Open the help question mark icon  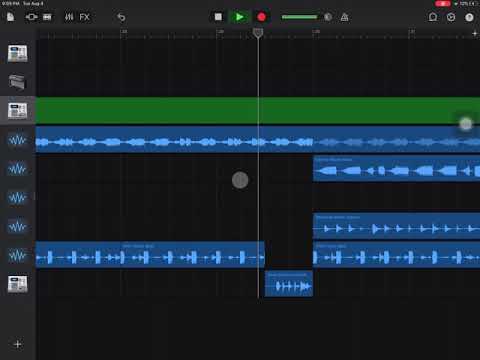[x=469, y=17]
